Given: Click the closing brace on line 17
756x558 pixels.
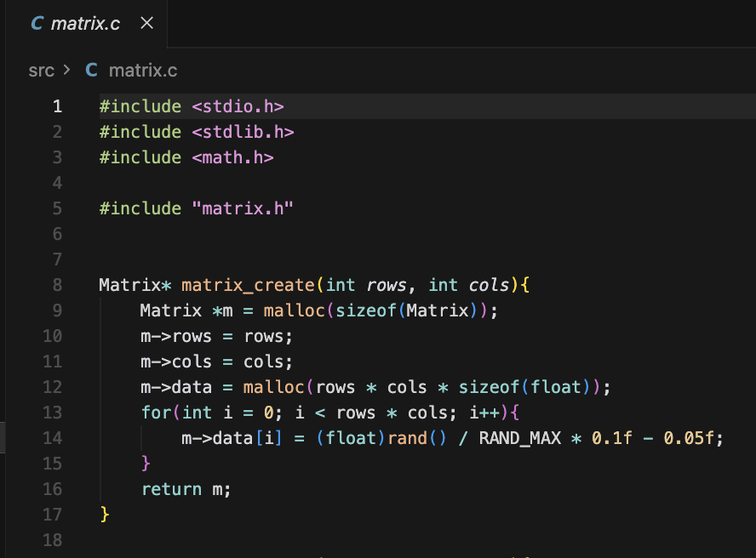Looking at the screenshot, I should pyautogui.click(x=105, y=515).
